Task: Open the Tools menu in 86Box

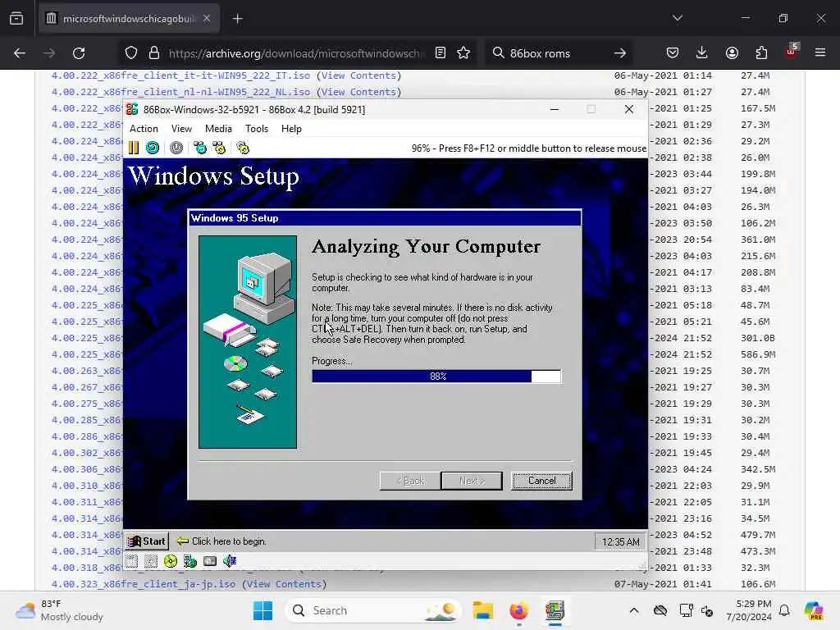Action: pos(257,129)
